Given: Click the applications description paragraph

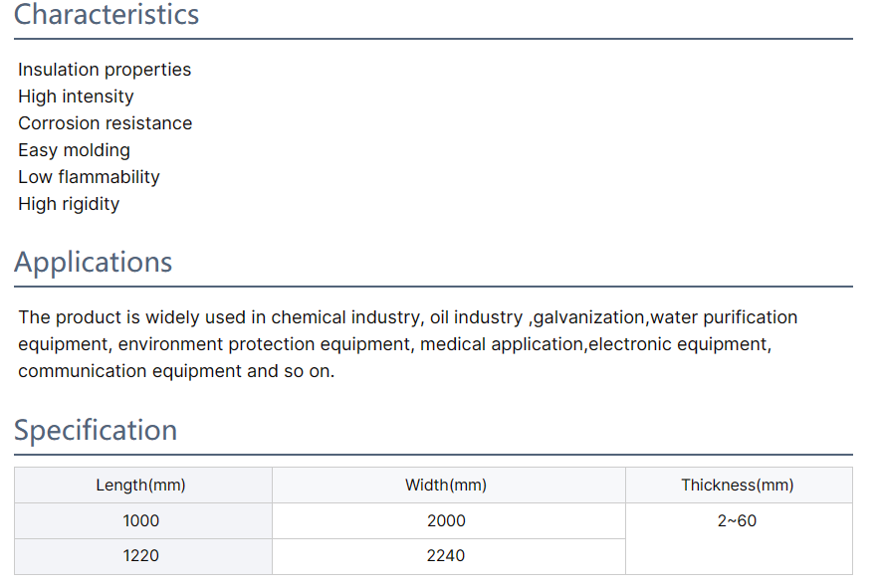Looking at the screenshot, I should (x=407, y=344).
